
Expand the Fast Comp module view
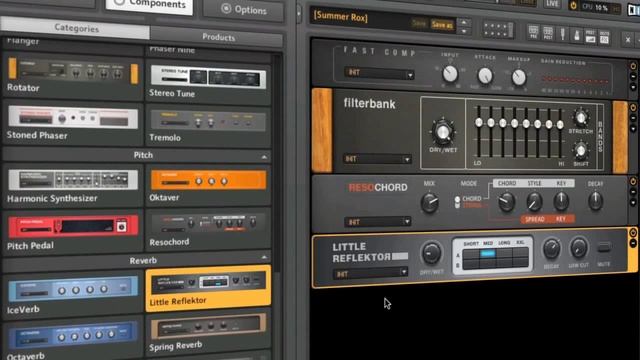[633, 87]
